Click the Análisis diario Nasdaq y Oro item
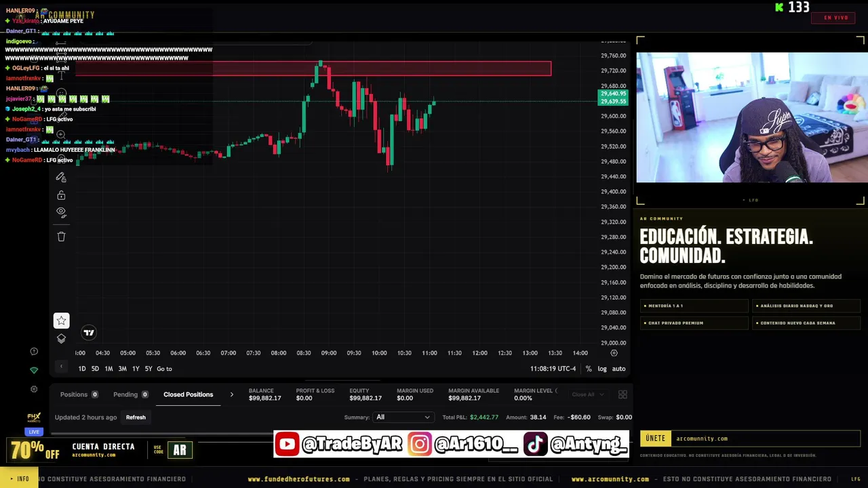 click(806, 306)
